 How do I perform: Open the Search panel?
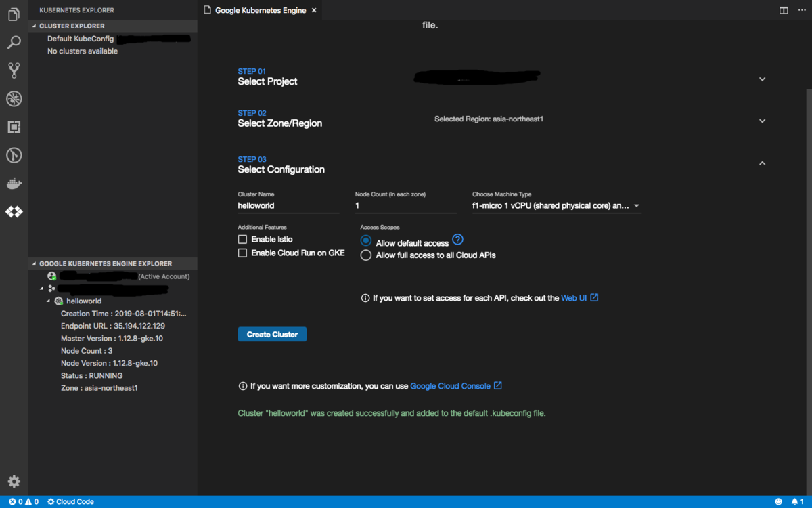pyautogui.click(x=14, y=42)
